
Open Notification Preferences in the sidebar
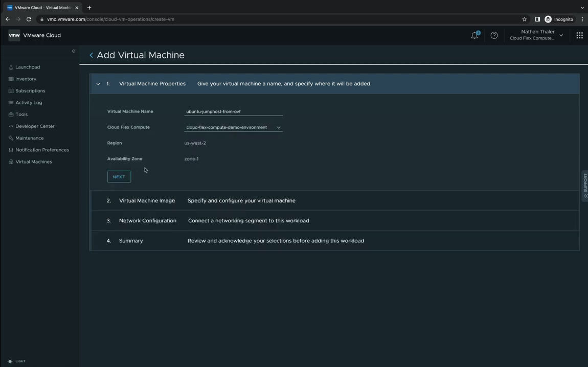pyautogui.click(x=42, y=150)
